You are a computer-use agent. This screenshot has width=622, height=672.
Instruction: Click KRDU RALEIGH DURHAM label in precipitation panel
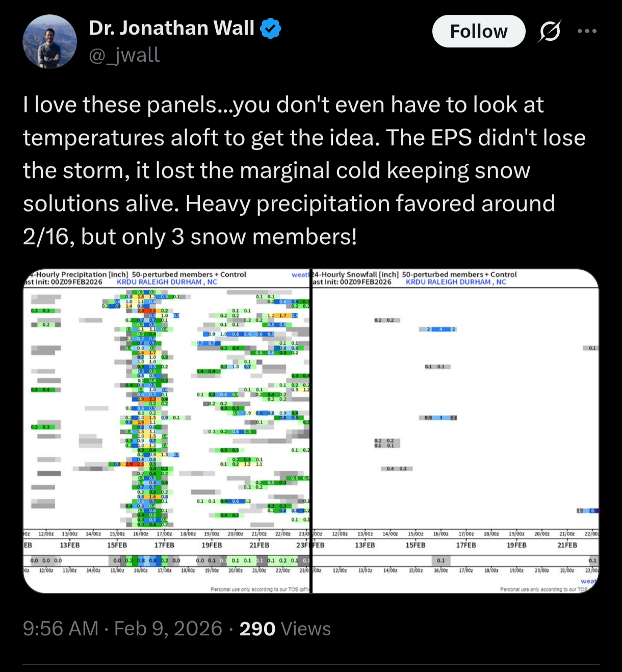pos(167,282)
